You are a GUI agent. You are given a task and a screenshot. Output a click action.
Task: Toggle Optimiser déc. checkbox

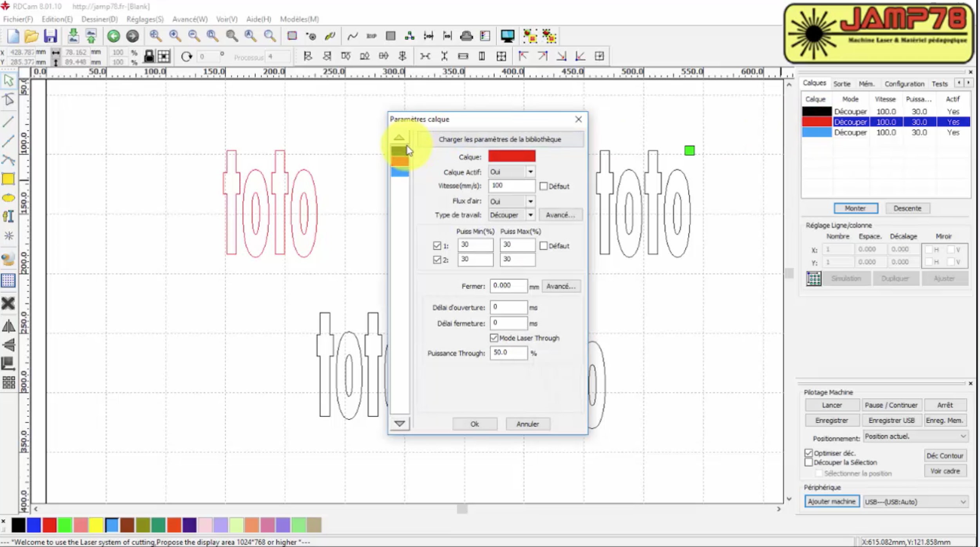[x=809, y=453]
